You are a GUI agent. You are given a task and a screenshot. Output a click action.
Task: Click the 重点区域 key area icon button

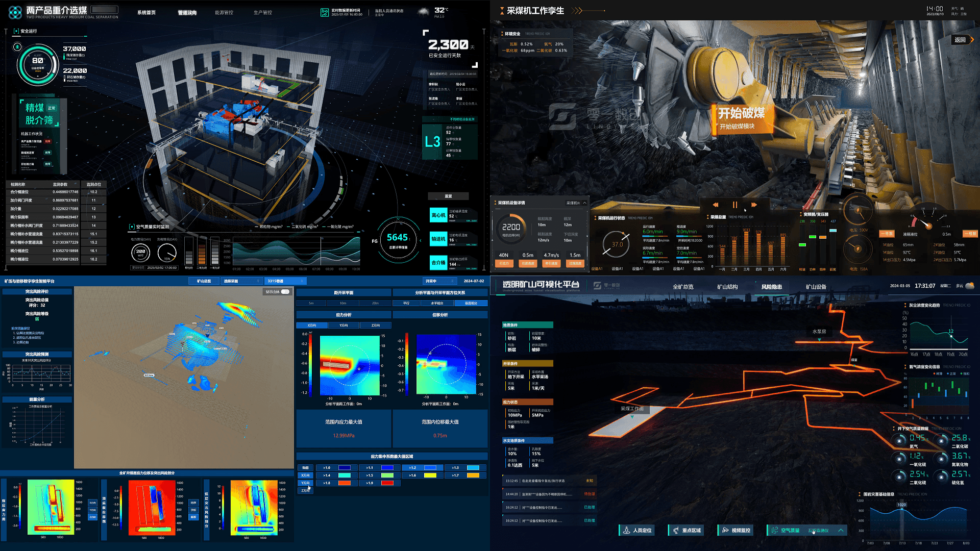(686, 531)
